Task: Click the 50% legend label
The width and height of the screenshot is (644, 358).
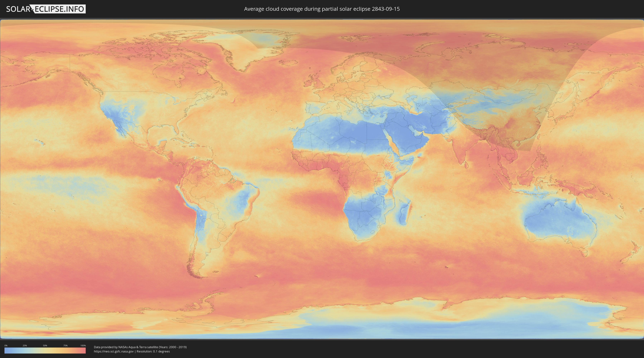Action: pos(45,345)
